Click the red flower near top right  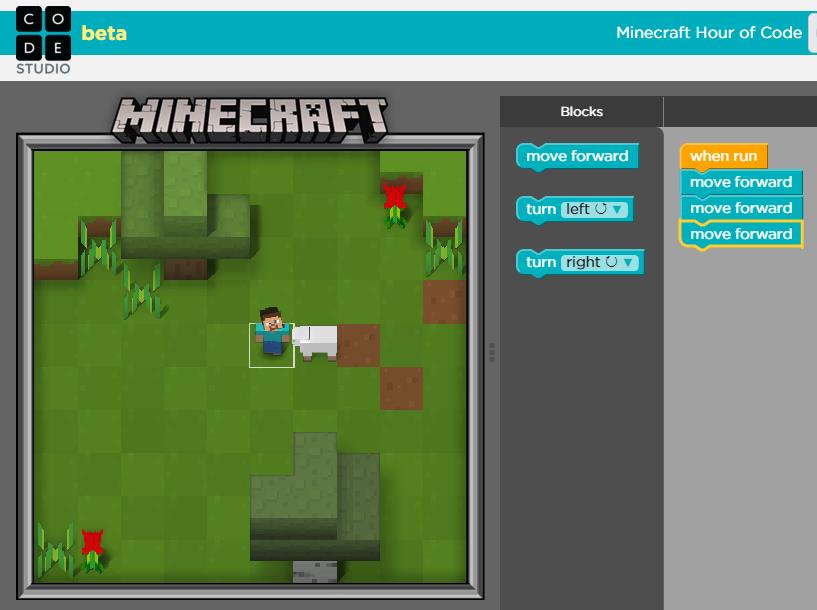[x=395, y=205]
